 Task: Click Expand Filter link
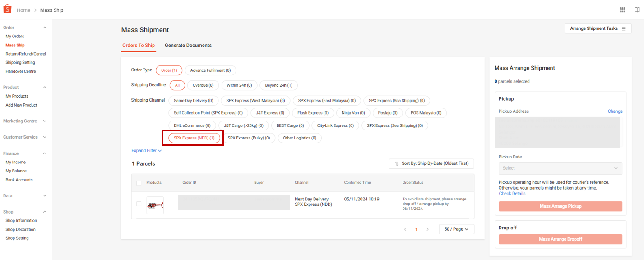tap(146, 151)
